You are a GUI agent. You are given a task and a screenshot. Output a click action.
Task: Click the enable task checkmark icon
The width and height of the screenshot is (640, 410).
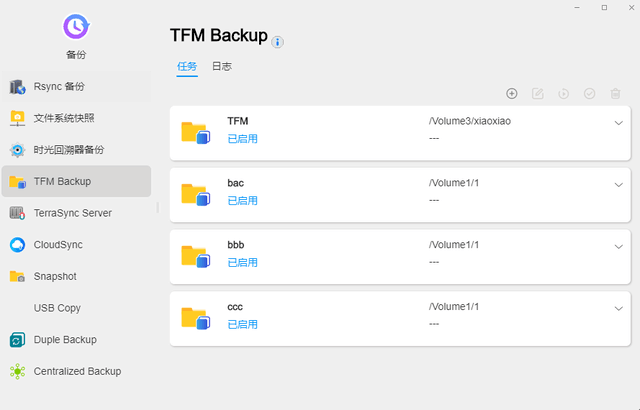pos(589,93)
